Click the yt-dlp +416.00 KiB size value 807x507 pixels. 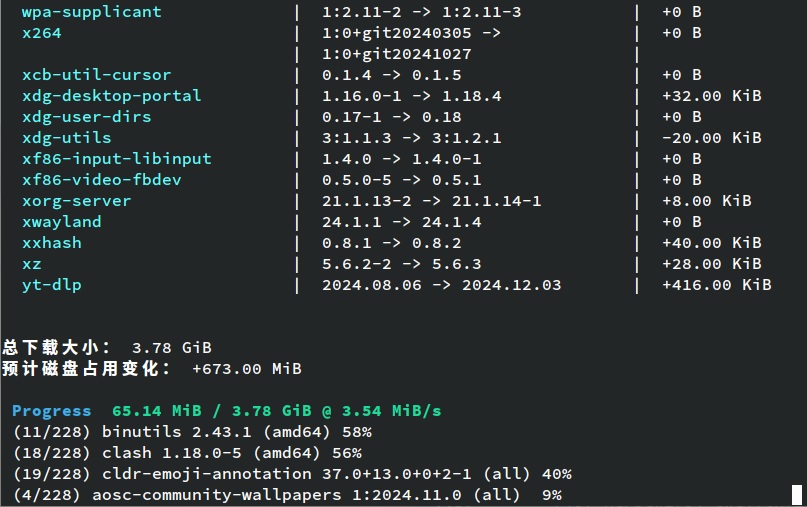[716, 285]
